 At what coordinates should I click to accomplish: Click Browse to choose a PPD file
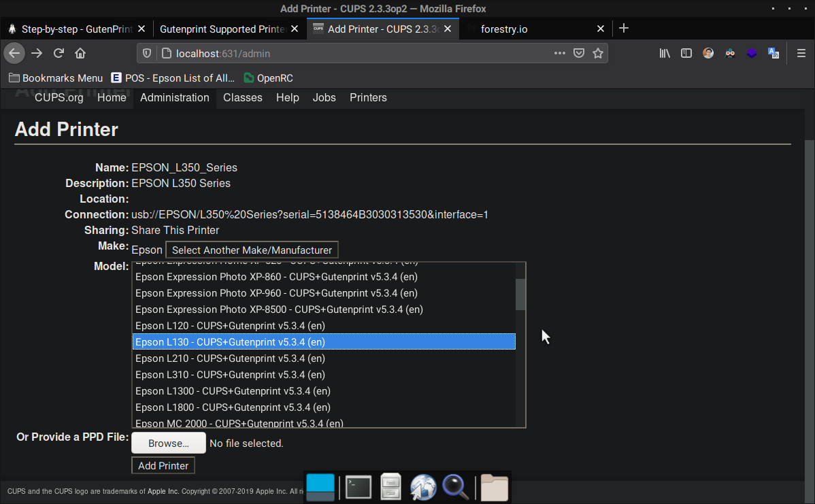point(169,443)
